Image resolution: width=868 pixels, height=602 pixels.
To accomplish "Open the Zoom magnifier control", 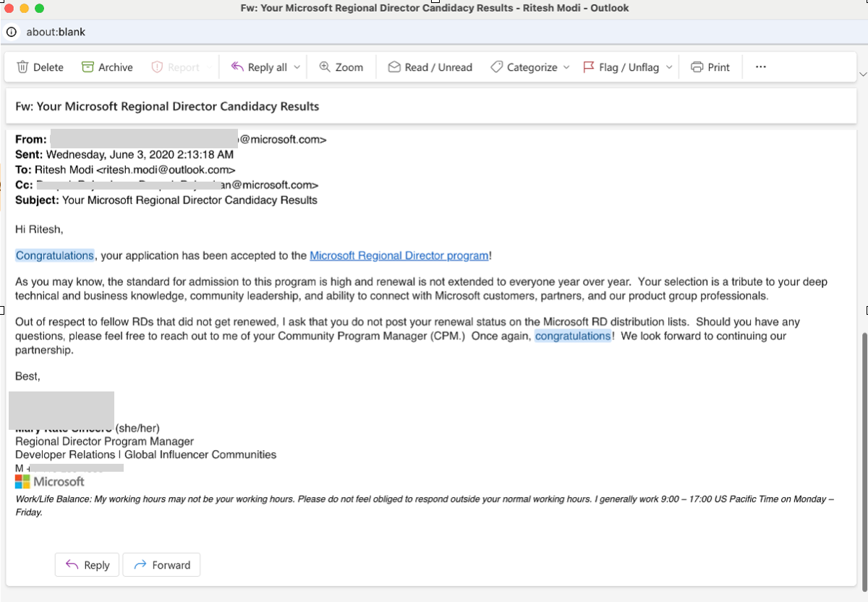I will 325,67.
